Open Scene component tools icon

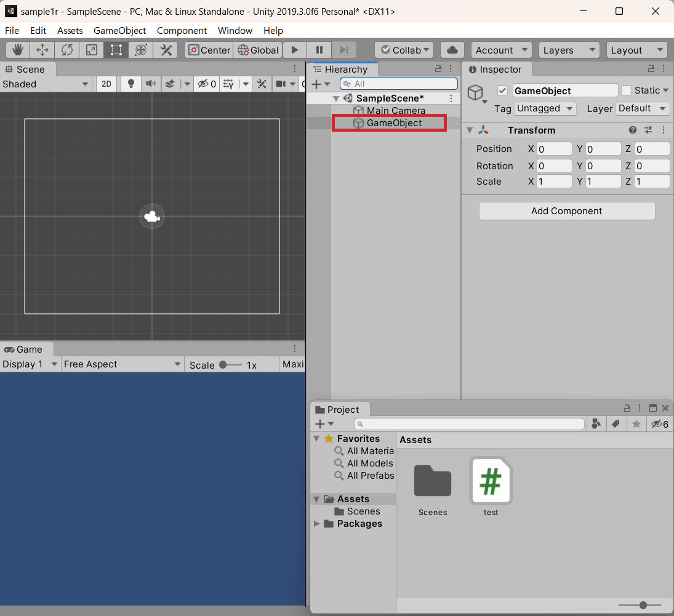[x=262, y=84]
